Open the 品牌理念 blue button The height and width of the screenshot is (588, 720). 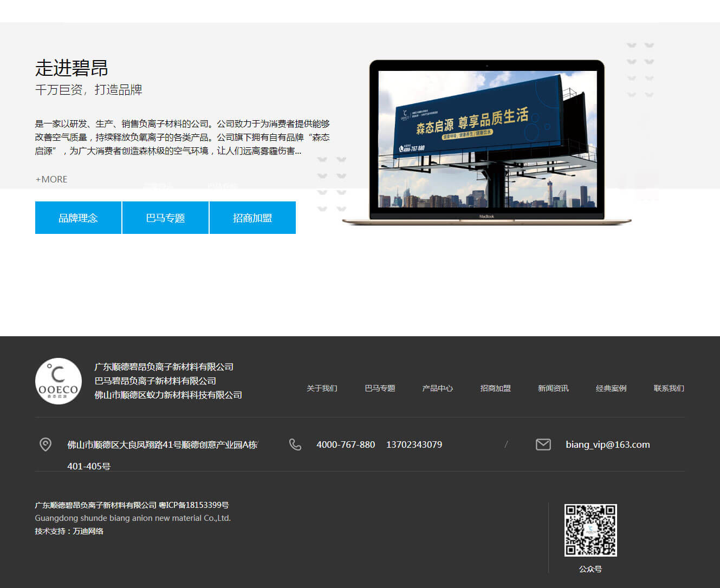[78, 218]
